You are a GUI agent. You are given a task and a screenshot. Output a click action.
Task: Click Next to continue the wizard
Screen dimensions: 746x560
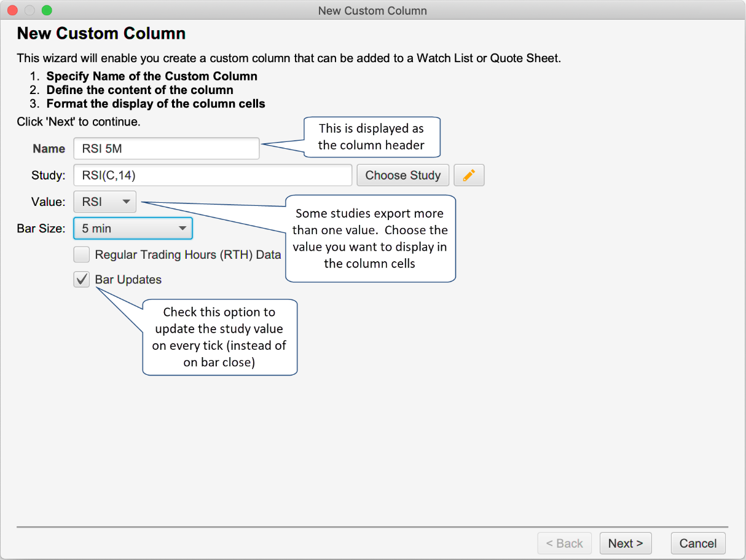coord(625,543)
